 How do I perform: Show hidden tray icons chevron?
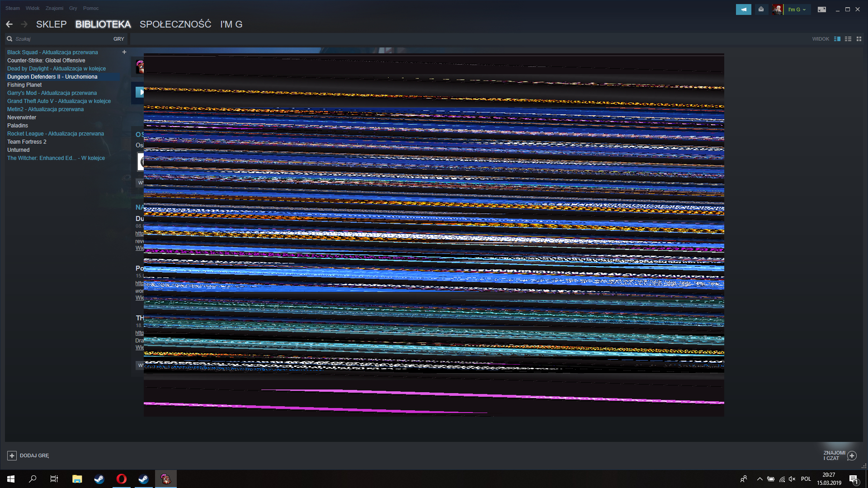(x=760, y=479)
